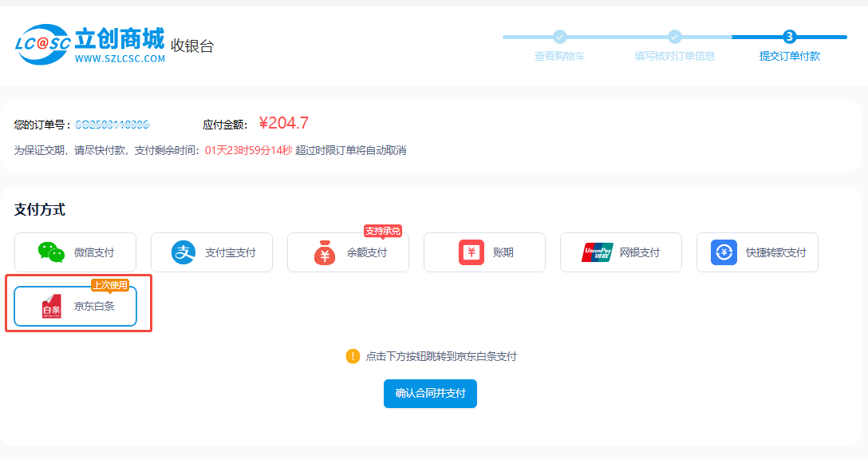Click the LCSC 立创商城 logo
Viewport: 868px width, 460px height.
coord(90,45)
